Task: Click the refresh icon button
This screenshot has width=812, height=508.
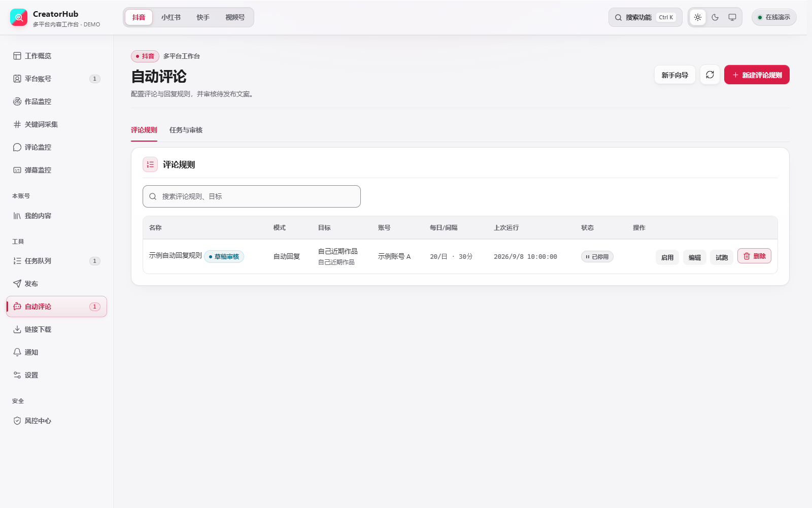Action: pos(710,75)
